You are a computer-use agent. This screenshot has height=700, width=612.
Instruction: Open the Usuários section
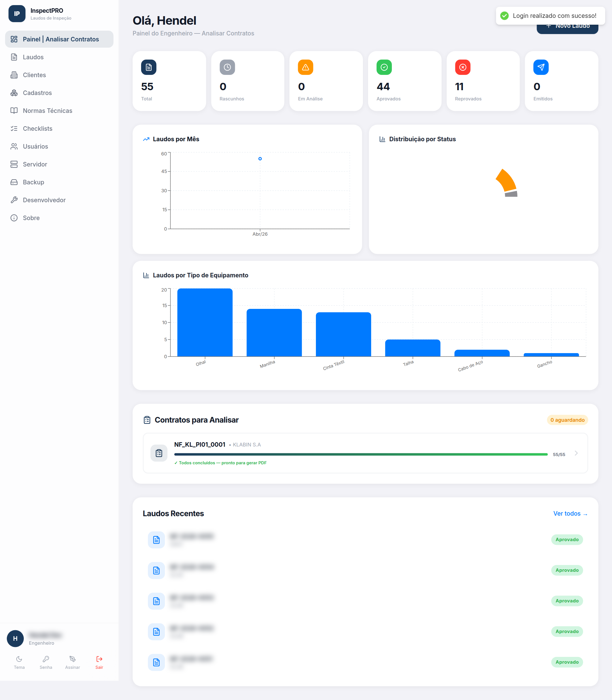point(35,146)
